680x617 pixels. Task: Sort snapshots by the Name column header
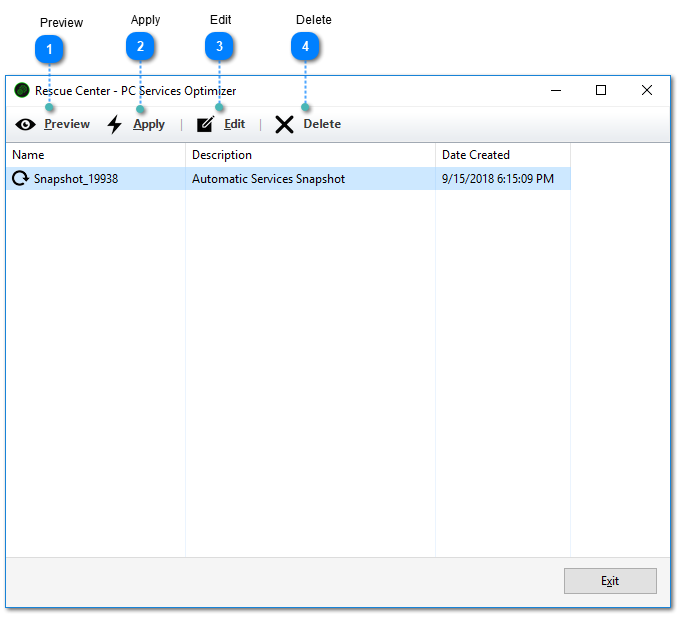(x=96, y=155)
